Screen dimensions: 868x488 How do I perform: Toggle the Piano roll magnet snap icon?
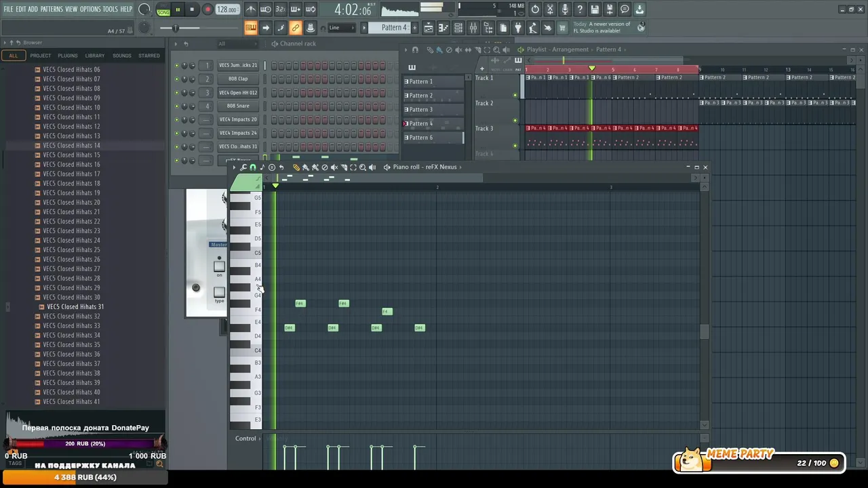tap(253, 167)
